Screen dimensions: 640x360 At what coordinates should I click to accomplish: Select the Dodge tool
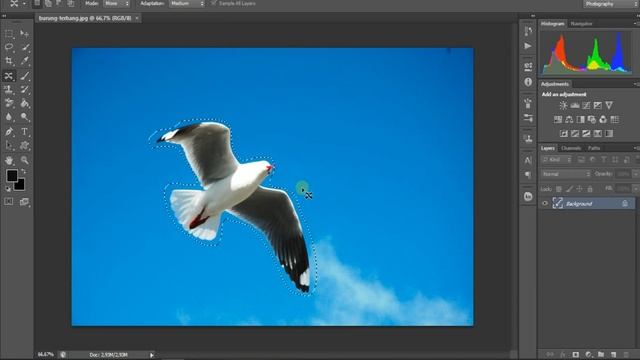point(24,117)
